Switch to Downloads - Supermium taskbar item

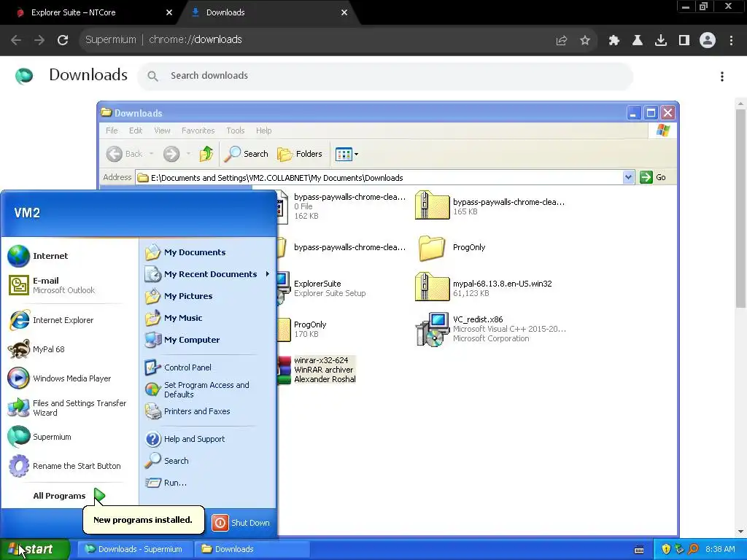point(135,549)
